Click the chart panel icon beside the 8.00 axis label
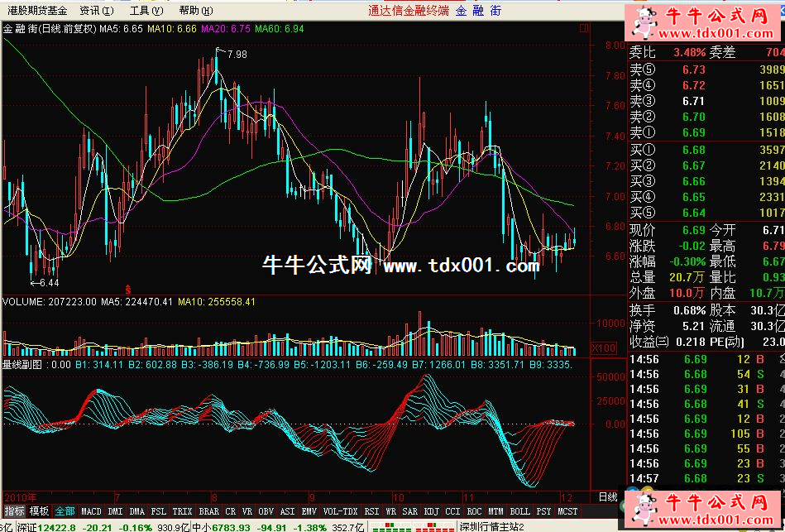 tap(584, 29)
